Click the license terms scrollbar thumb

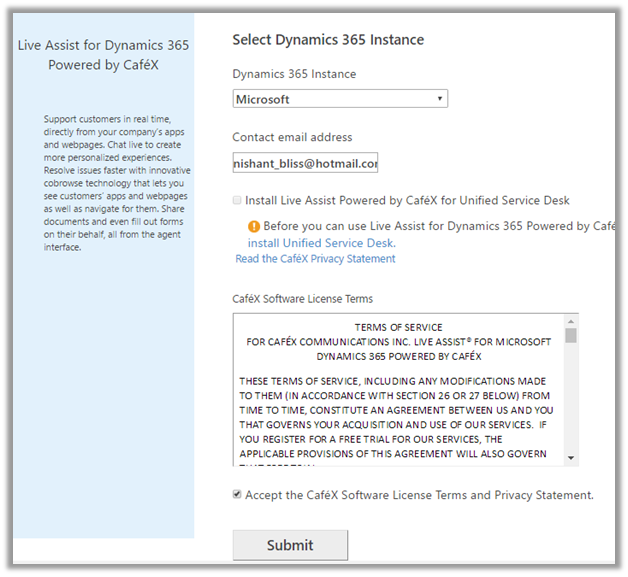[x=571, y=337]
